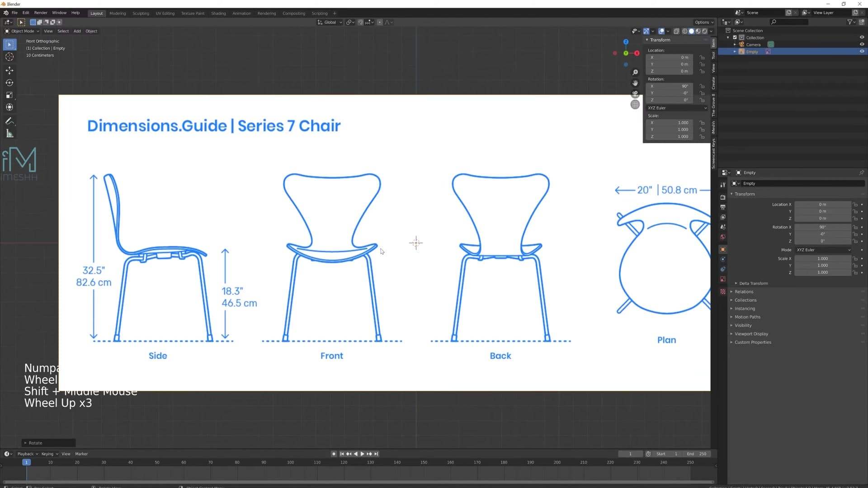This screenshot has width=868, height=488.
Task: Expand Viewport Display panel
Action: tap(751, 334)
